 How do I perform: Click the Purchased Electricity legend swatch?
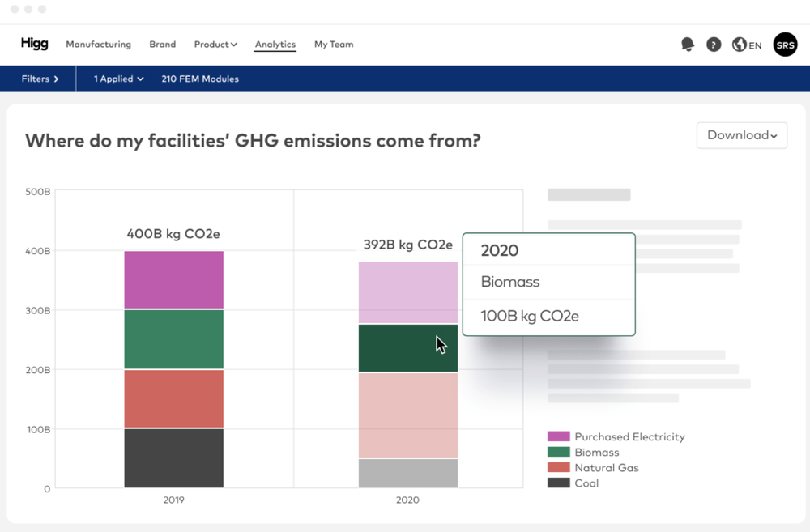click(x=559, y=436)
